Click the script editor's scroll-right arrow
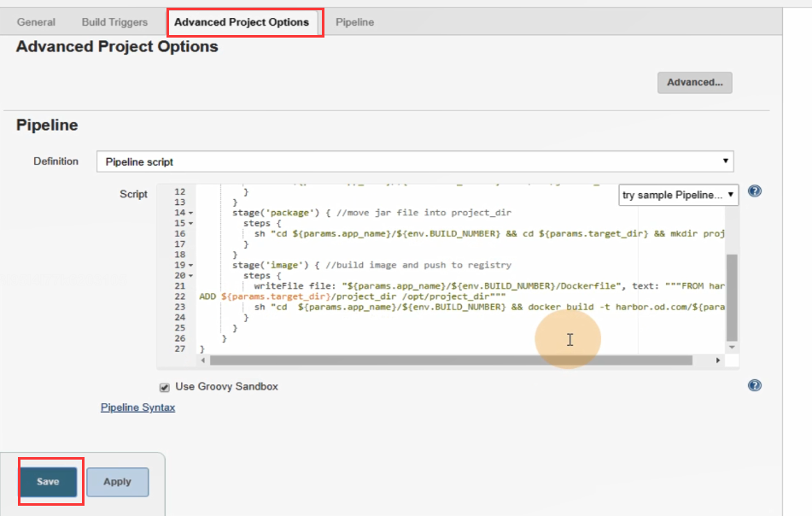This screenshot has height=516, width=812. pos(718,361)
